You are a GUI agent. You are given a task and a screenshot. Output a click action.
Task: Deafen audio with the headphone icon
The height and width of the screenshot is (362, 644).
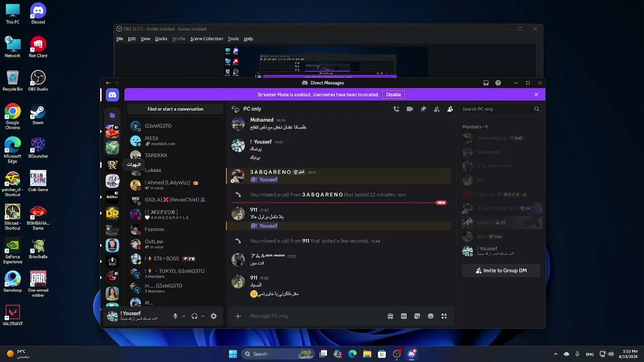(x=194, y=316)
